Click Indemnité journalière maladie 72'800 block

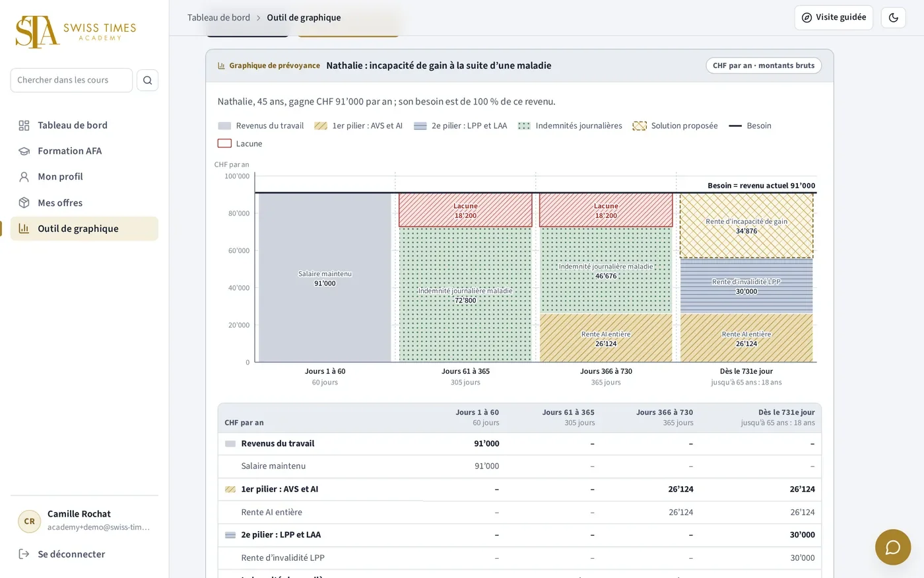tap(465, 295)
